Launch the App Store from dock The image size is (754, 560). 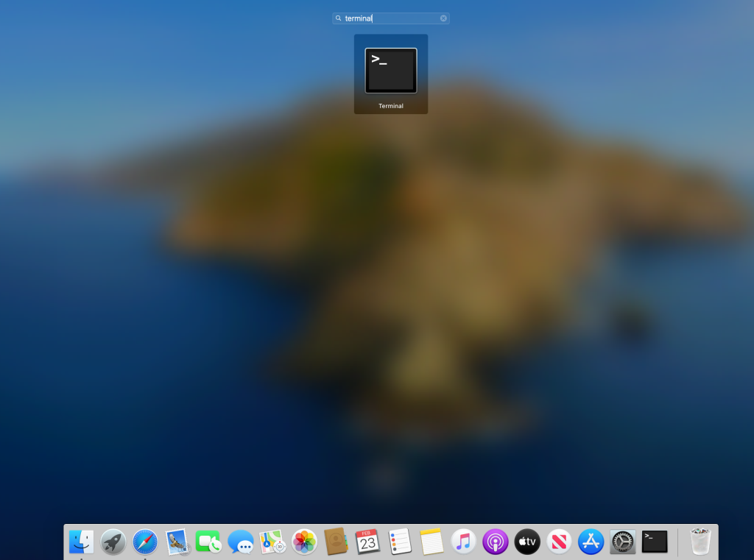[591, 542]
